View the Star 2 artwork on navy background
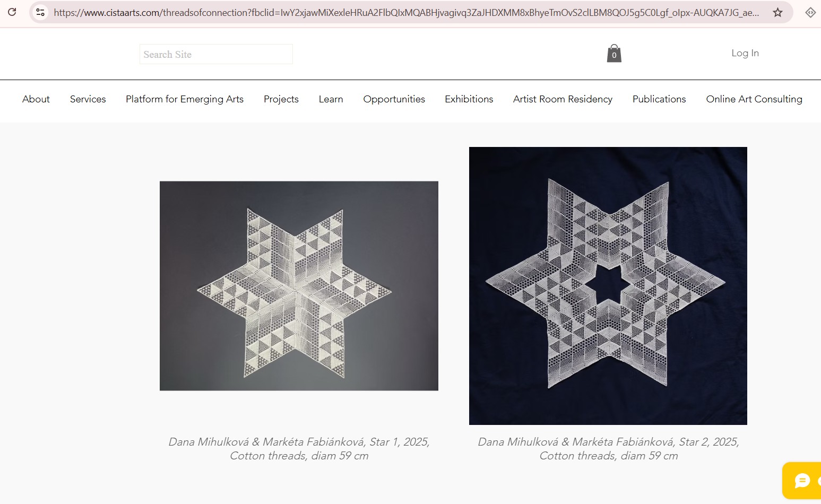The height and width of the screenshot is (504, 821). click(x=608, y=286)
